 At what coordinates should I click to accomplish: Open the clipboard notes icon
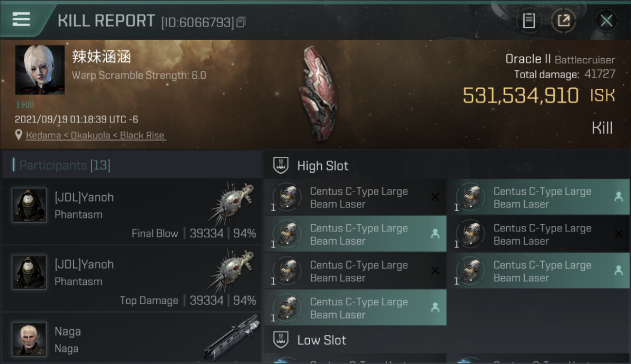point(529,20)
